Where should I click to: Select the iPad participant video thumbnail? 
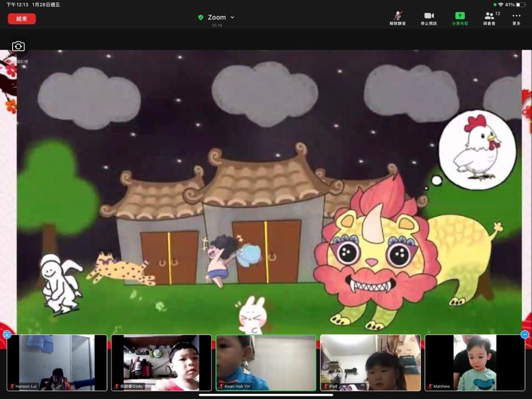point(370,362)
